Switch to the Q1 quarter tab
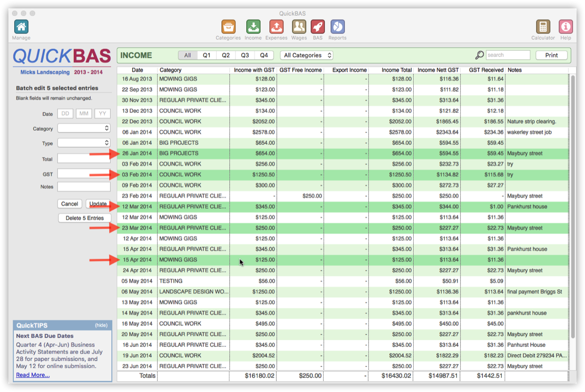 [x=207, y=55]
